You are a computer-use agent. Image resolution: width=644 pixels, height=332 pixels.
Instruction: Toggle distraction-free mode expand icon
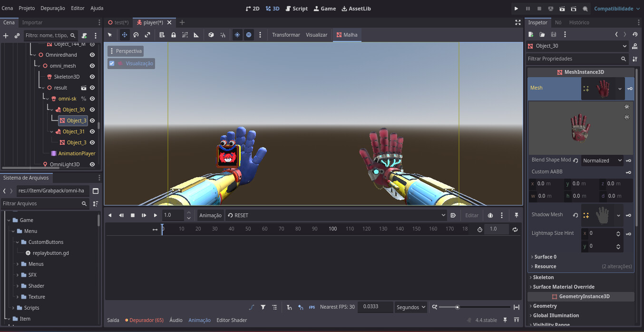click(x=518, y=22)
